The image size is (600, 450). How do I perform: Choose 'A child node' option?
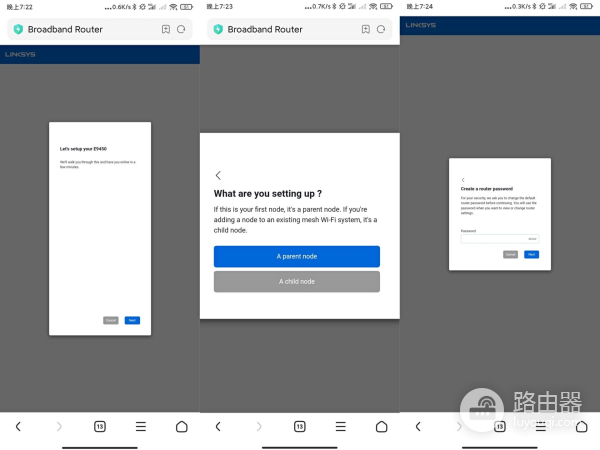pos(296,282)
